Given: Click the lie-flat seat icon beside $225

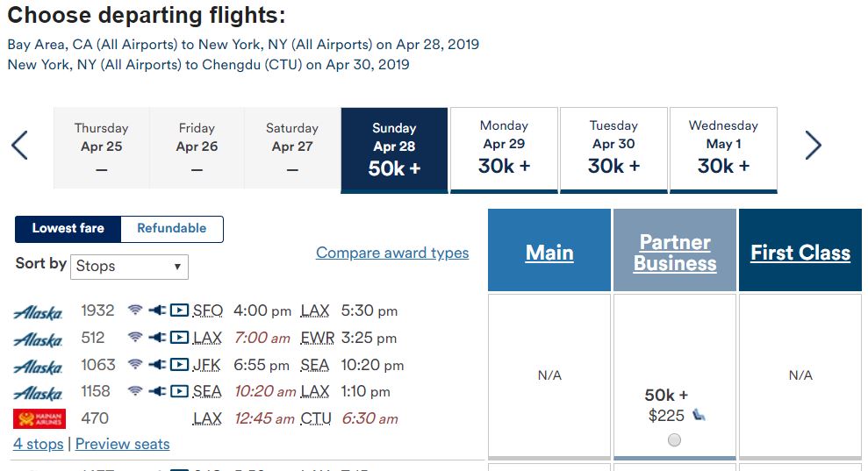Looking at the screenshot, I should point(699,415).
